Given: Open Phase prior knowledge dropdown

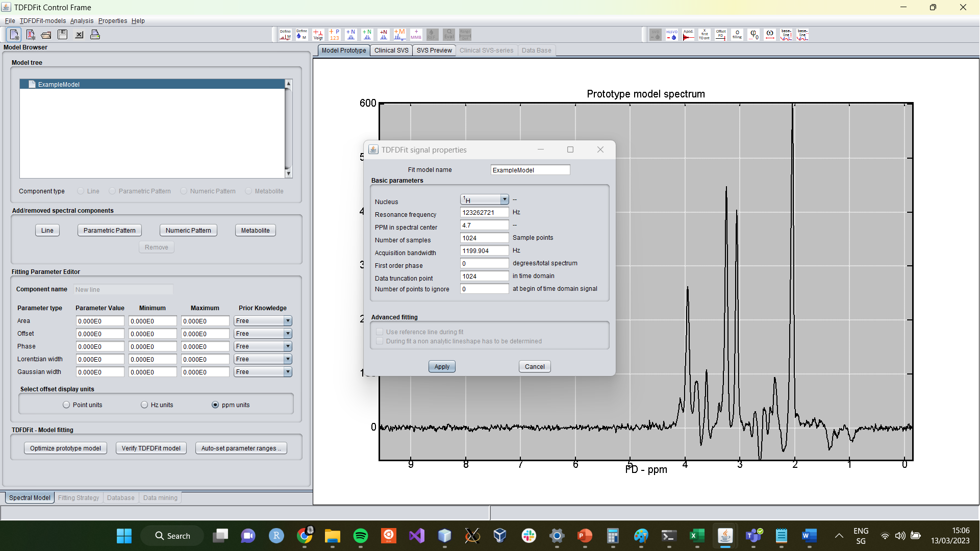Looking at the screenshot, I should pyautogui.click(x=288, y=346).
